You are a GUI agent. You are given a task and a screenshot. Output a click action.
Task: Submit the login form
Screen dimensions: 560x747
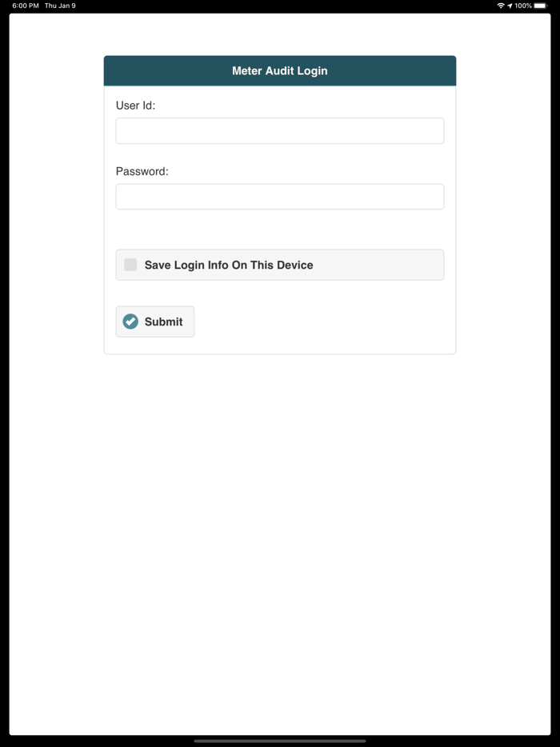pyautogui.click(x=155, y=322)
